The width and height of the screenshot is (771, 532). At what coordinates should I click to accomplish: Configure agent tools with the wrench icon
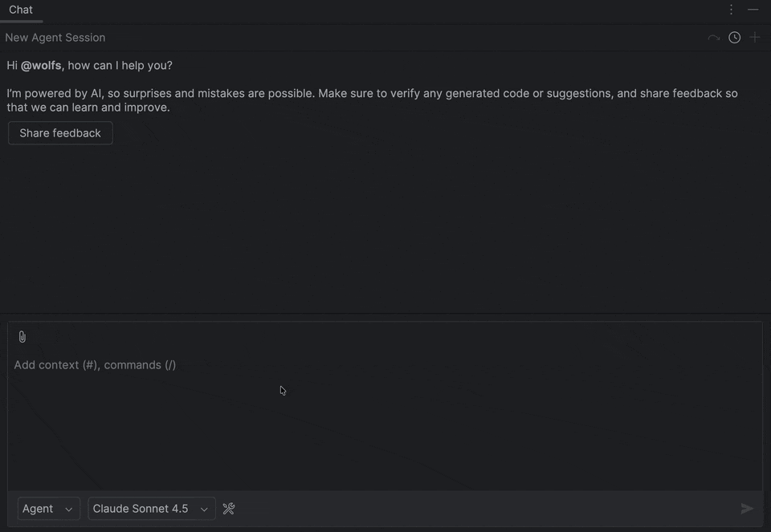click(229, 508)
